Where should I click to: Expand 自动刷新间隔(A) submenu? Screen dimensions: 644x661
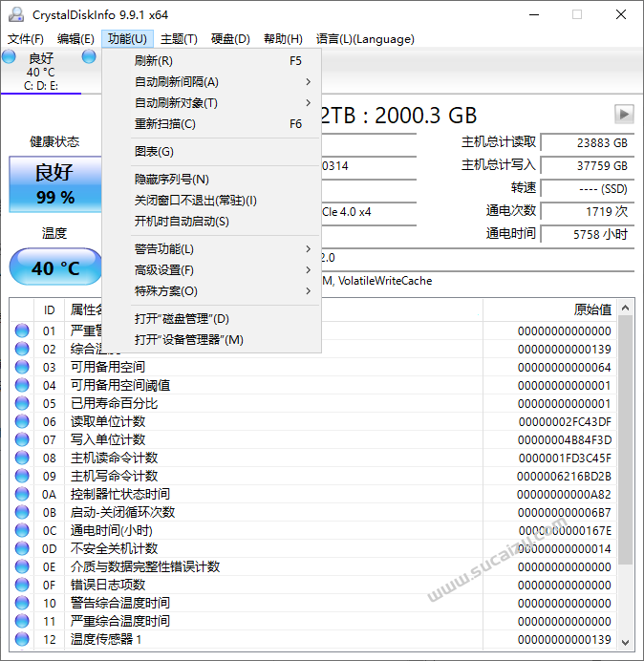coord(212,82)
